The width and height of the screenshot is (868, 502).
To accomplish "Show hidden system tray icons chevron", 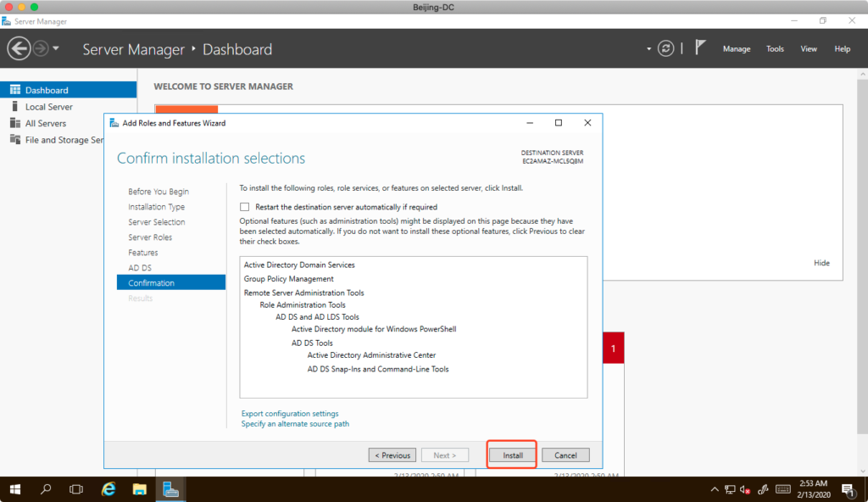I will (714, 489).
